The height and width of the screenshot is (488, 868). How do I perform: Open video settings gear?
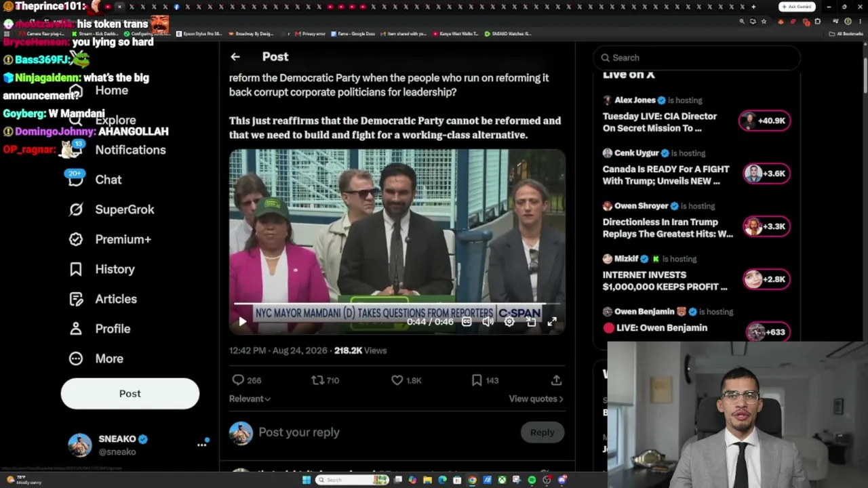pos(509,322)
